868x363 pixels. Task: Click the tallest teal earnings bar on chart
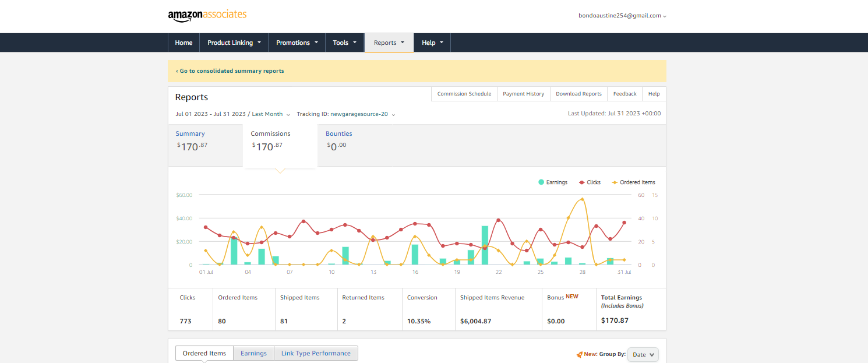[485, 245]
